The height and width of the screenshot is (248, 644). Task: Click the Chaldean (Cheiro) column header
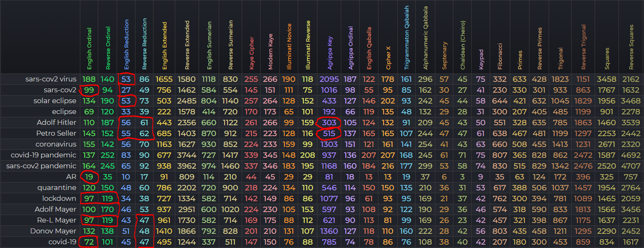(462, 46)
